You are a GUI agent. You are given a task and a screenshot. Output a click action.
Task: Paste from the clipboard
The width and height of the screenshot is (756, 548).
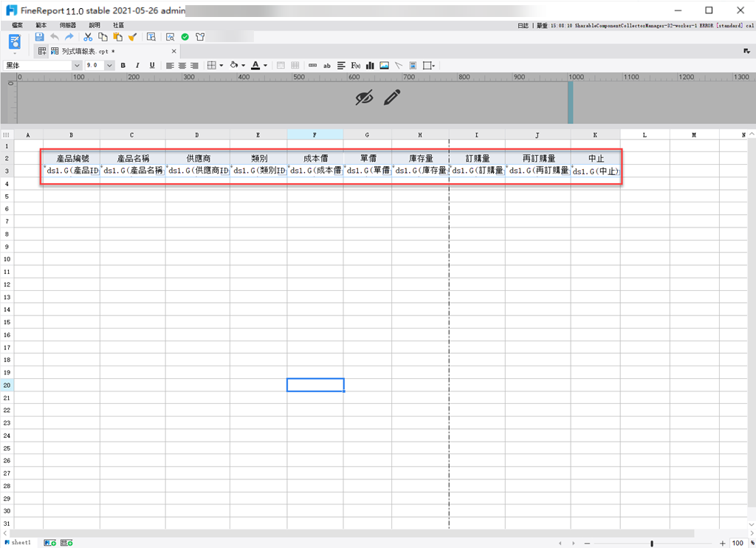coord(117,37)
